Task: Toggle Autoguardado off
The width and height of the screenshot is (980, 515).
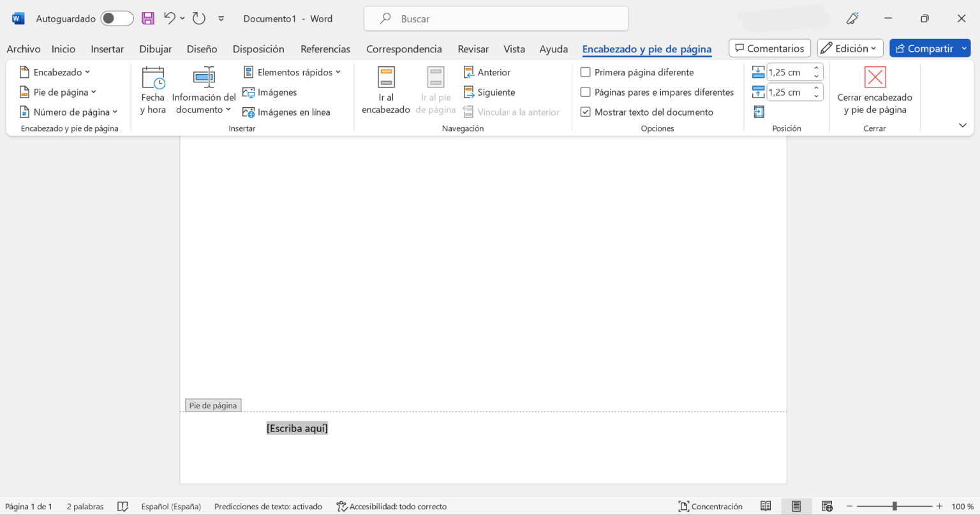Action: 117,19
